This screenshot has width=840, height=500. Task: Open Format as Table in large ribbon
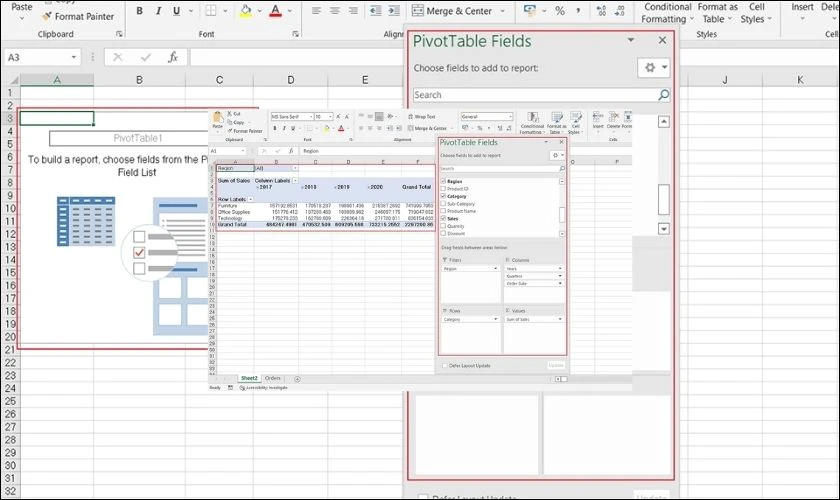717,13
